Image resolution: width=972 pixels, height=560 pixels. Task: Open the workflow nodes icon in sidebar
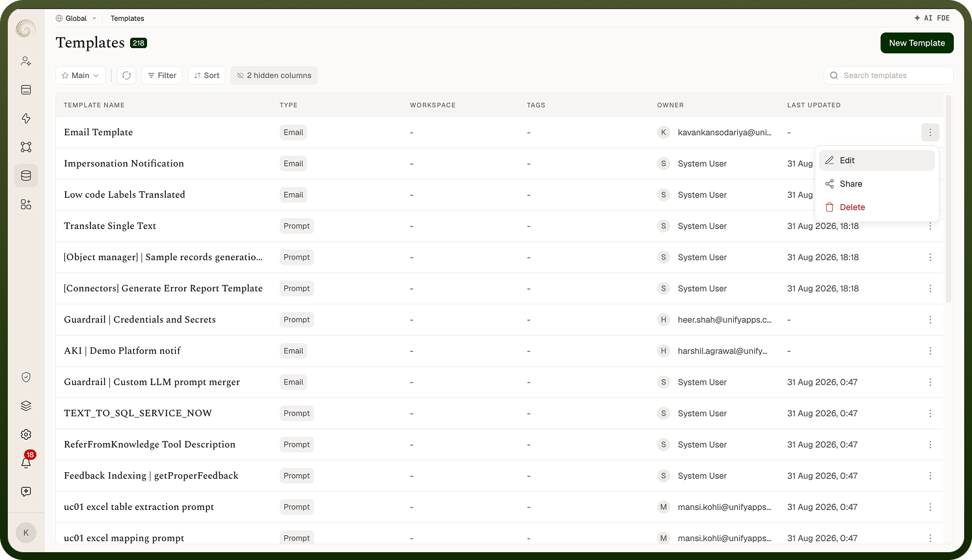pos(26,147)
